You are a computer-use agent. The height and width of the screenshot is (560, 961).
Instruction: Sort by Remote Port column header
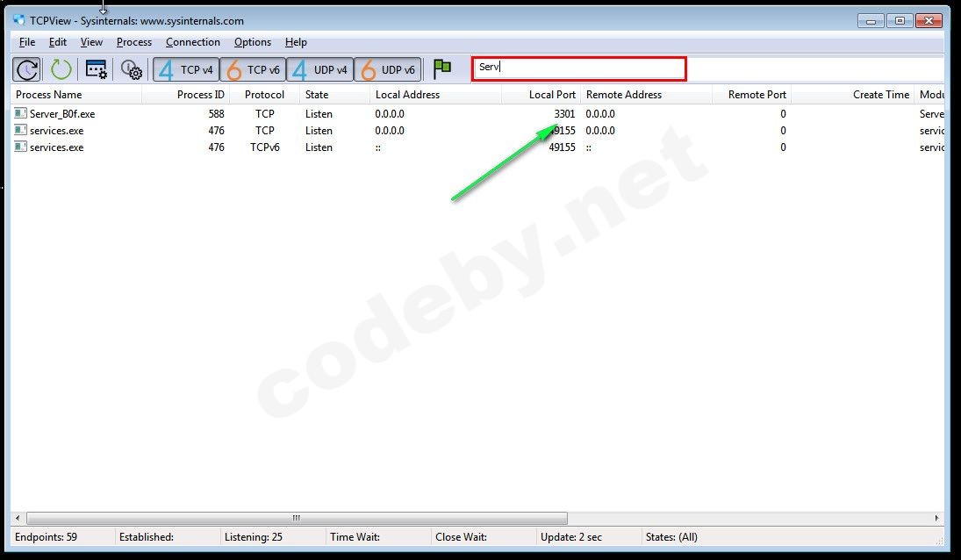tap(751, 94)
